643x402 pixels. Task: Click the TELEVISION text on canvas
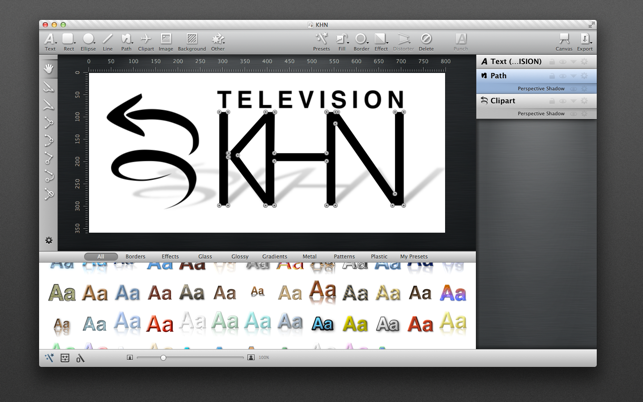311,100
